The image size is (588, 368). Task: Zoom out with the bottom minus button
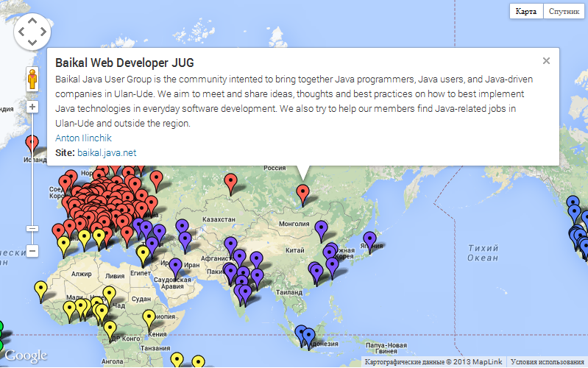(32, 250)
